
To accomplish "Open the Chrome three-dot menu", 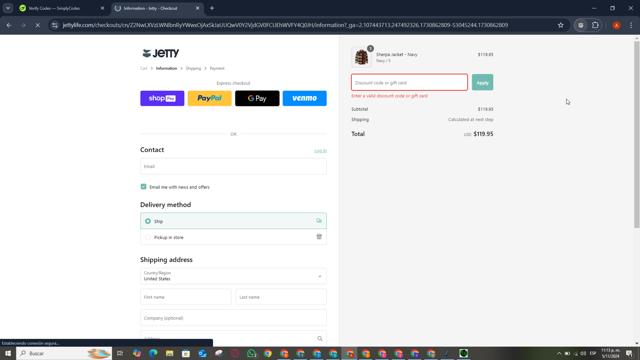I will pyautogui.click(x=631, y=25).
